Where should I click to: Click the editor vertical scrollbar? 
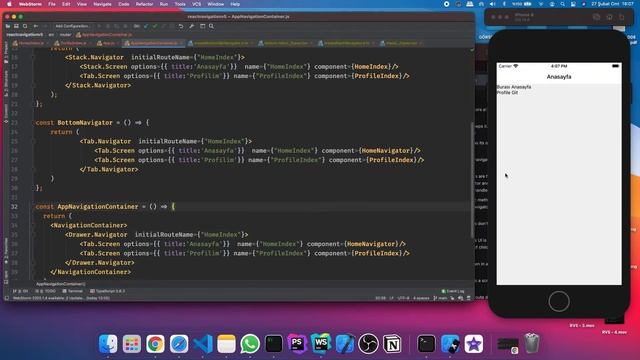point(472,180)
